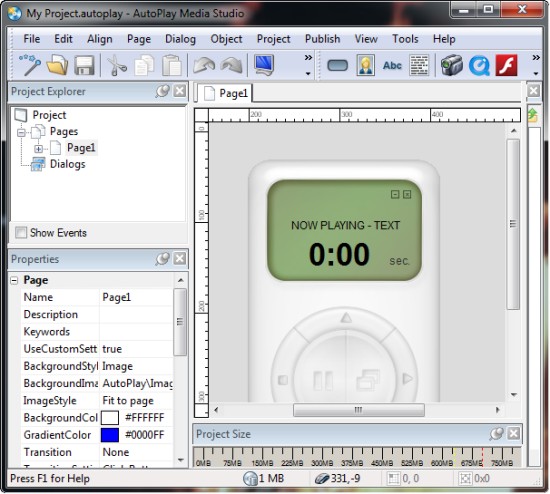Open the Align menu
550x494 pixels.
click(100, 39)
